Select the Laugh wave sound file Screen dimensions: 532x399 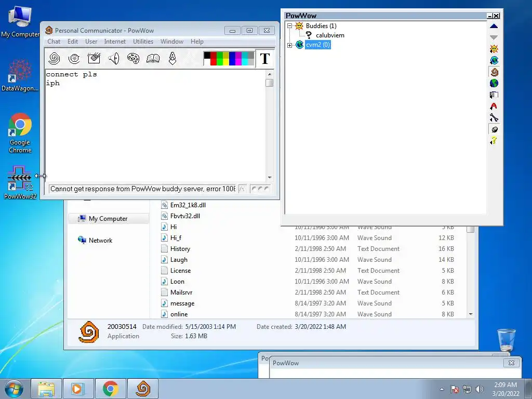coord(179,260)
